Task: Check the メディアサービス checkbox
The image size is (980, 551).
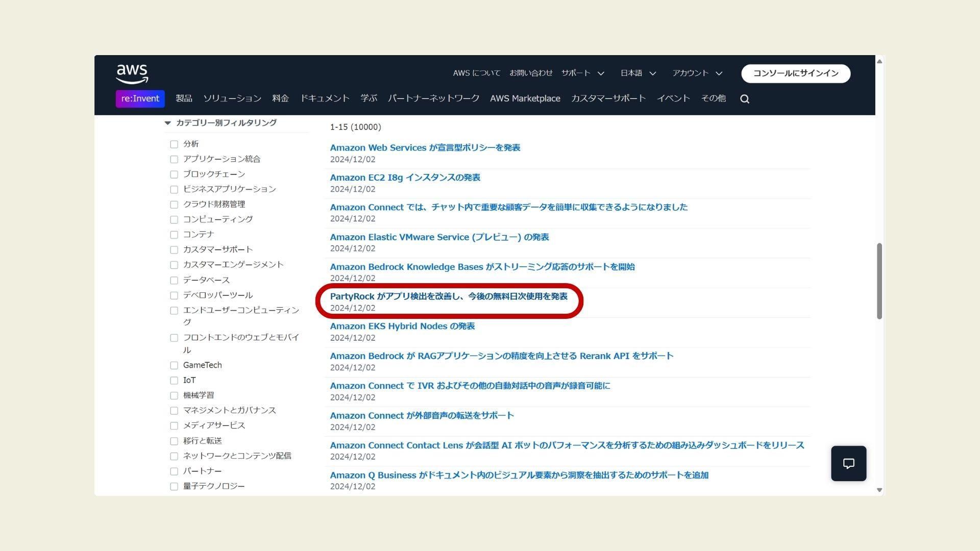Action: coord(174,425)
